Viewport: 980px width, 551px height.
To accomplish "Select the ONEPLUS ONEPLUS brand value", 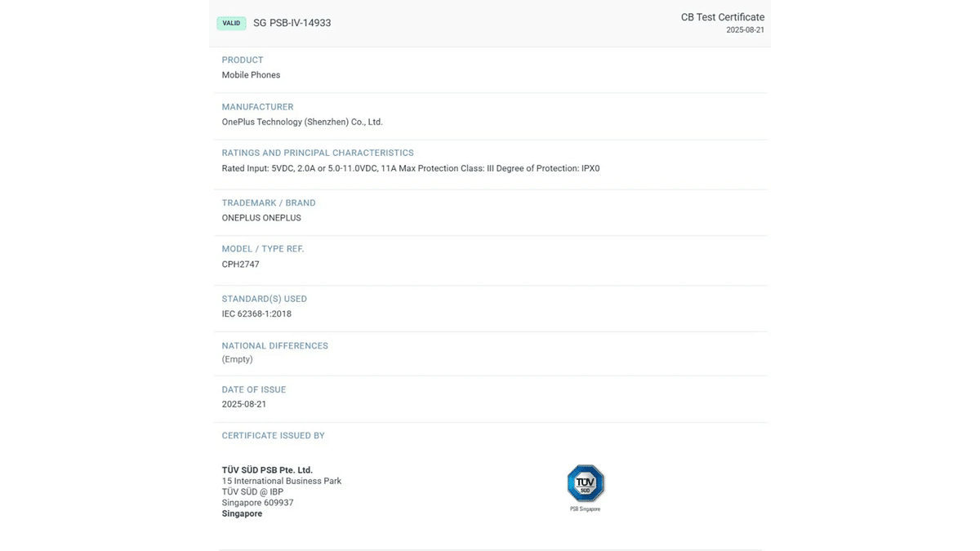I will pyautogui.click(x=261, y=218).
